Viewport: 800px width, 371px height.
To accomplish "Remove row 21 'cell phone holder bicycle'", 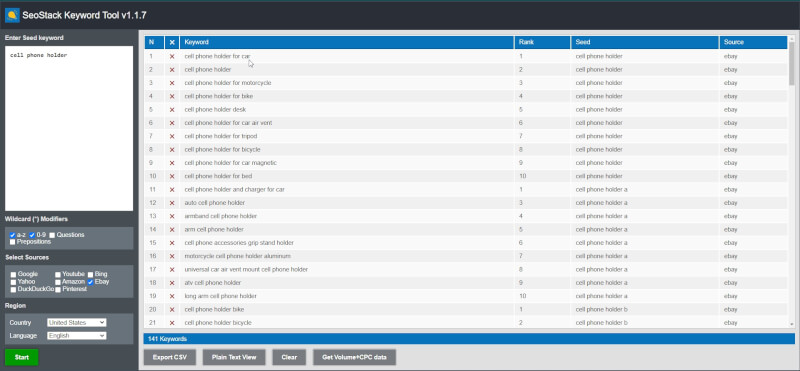I will tap(172, 323).
